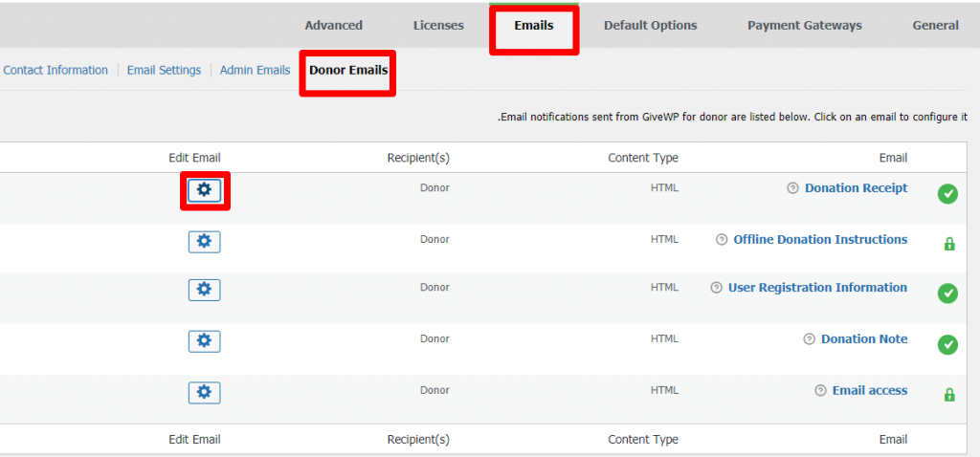980x457 pixels.
Task: Switch to the Payment Gateways tab
Action: tap(804, 26)
